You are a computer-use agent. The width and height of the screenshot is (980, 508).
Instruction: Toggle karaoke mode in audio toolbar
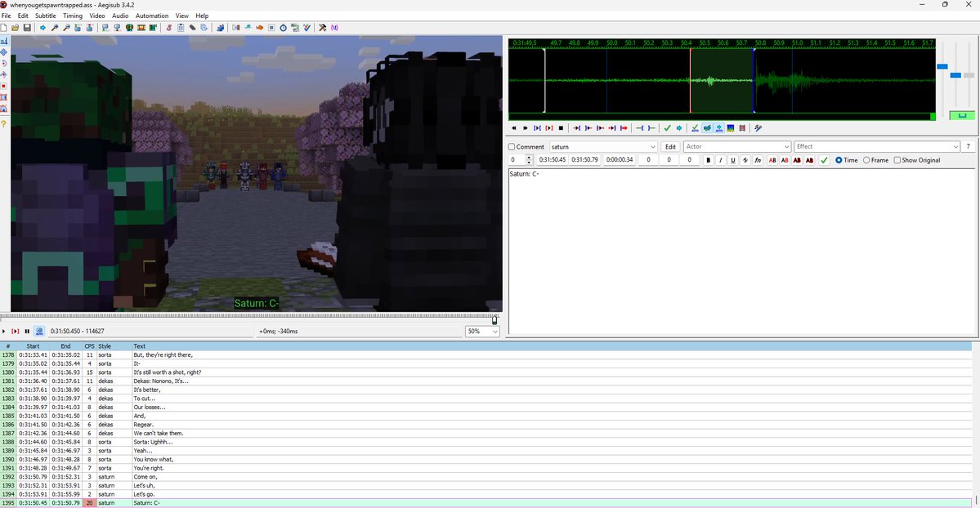point(758,128)
